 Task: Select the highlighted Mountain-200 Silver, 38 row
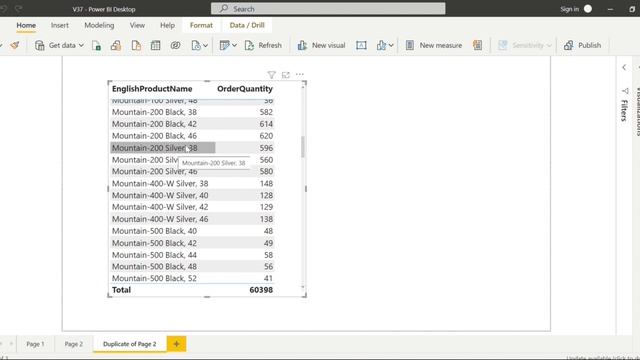coord(192,148)
